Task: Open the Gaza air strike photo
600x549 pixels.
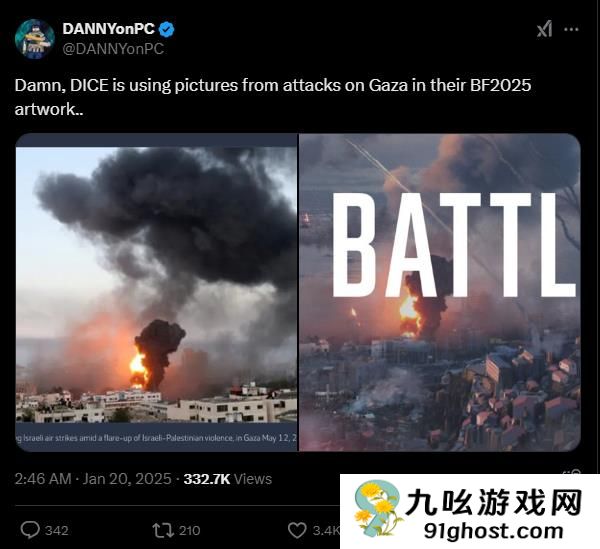Action: pos(157,293)
